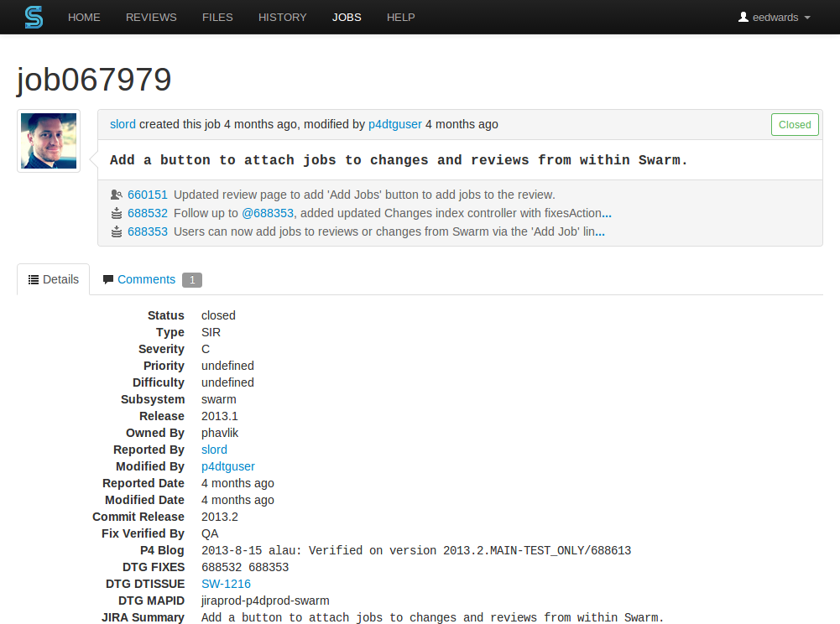The height and width of the screenshot is (624, 840).
Task: Expand truncated description of change 688532
Action: tap(607, 214)
